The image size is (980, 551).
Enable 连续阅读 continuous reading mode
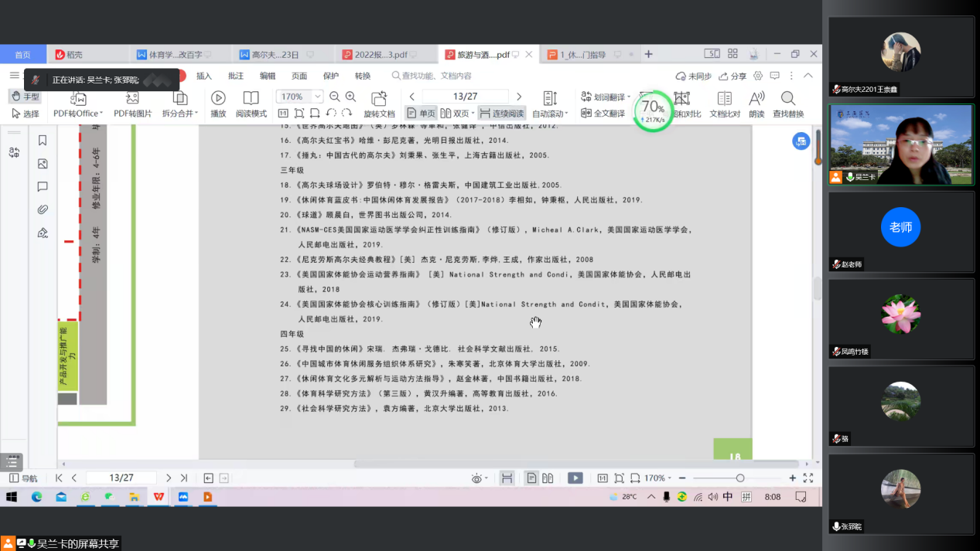501,114
